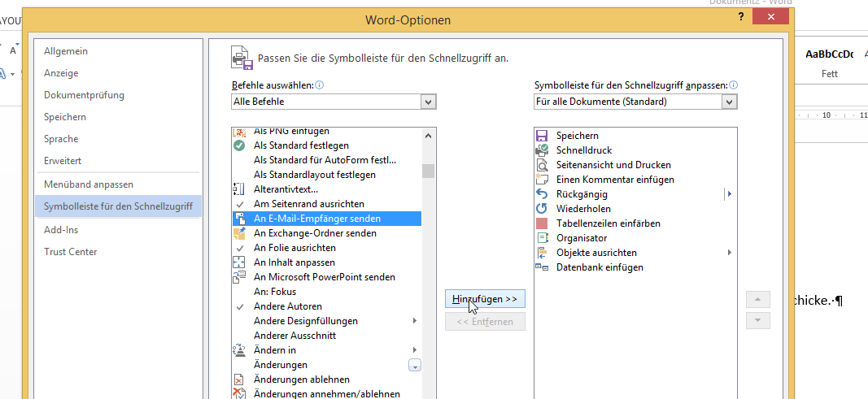
Task: Click the Wiederholen redo icon
Action: coord(542,208)
